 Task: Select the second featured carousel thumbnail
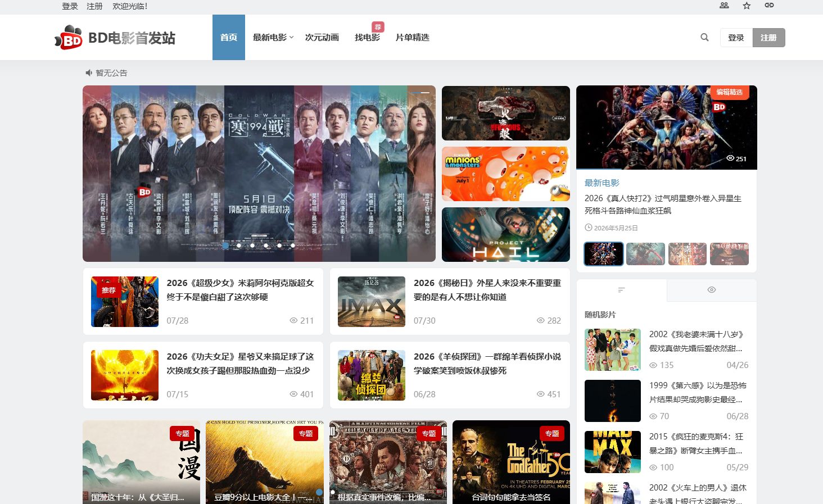coord(645,254)
